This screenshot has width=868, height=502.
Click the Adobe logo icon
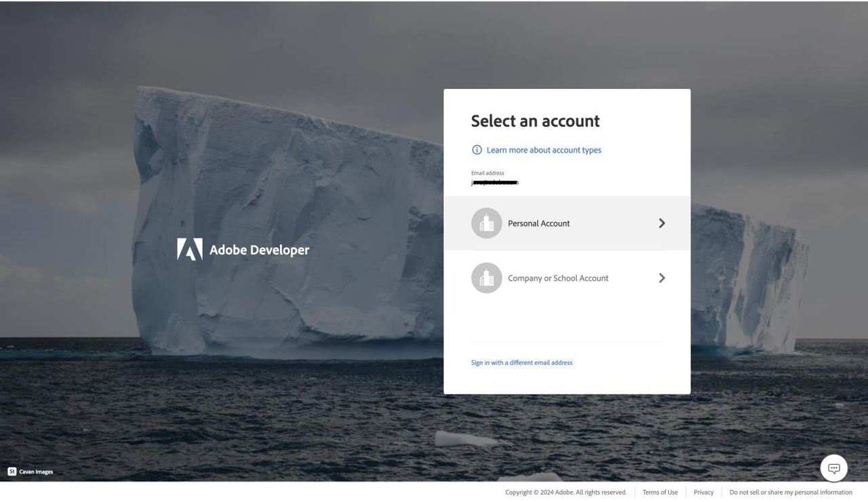(x=190, y=250)
